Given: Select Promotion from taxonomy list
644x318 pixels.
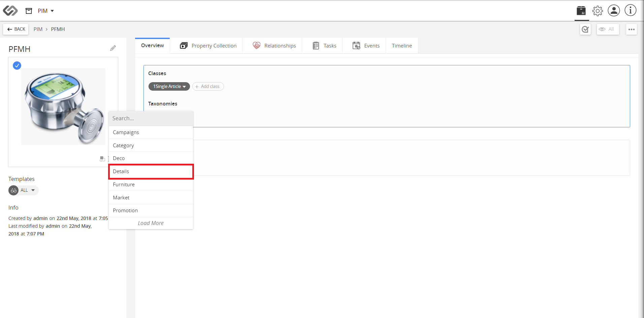Looking at the screenshot, I should coord(151,211).
